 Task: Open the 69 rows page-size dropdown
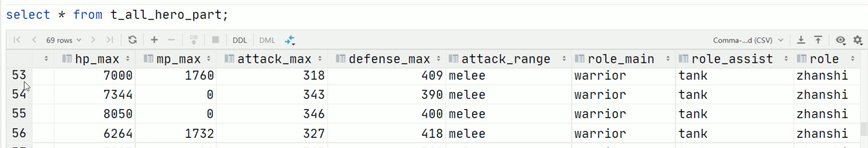pos(64,40)
